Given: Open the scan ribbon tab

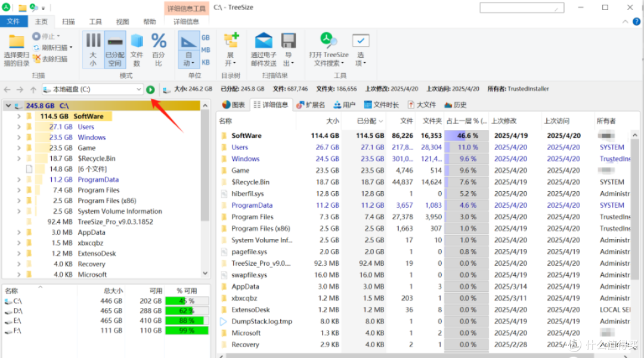Looking at the screenshot, I should [x=68, y=21].
